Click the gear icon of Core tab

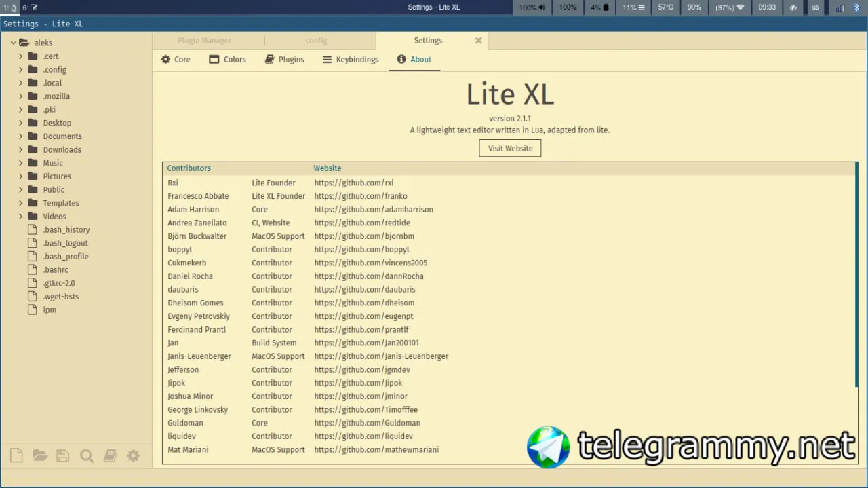pos(165,59)
